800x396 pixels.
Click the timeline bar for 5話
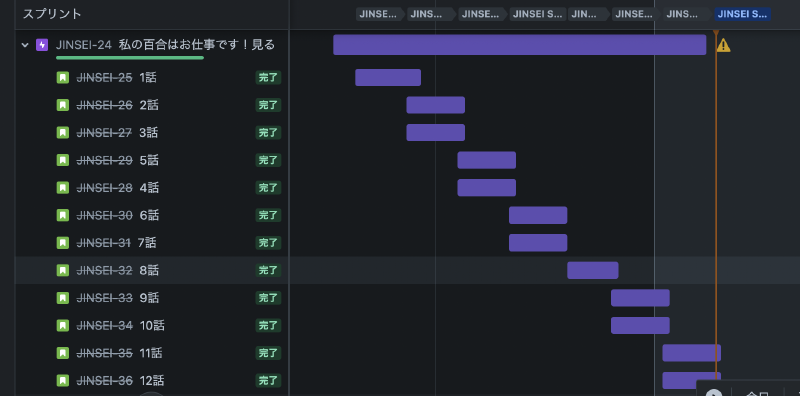pos(486,160)
